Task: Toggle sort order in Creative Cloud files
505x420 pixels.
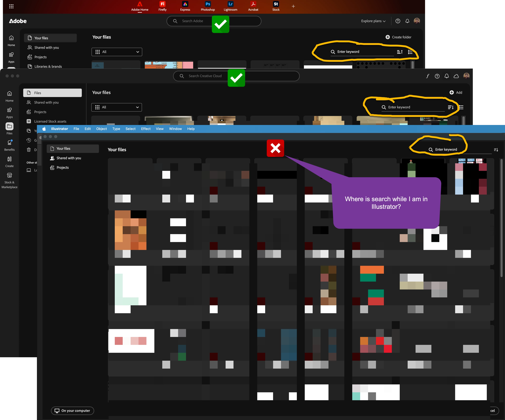Action: [x=450, y=107]
